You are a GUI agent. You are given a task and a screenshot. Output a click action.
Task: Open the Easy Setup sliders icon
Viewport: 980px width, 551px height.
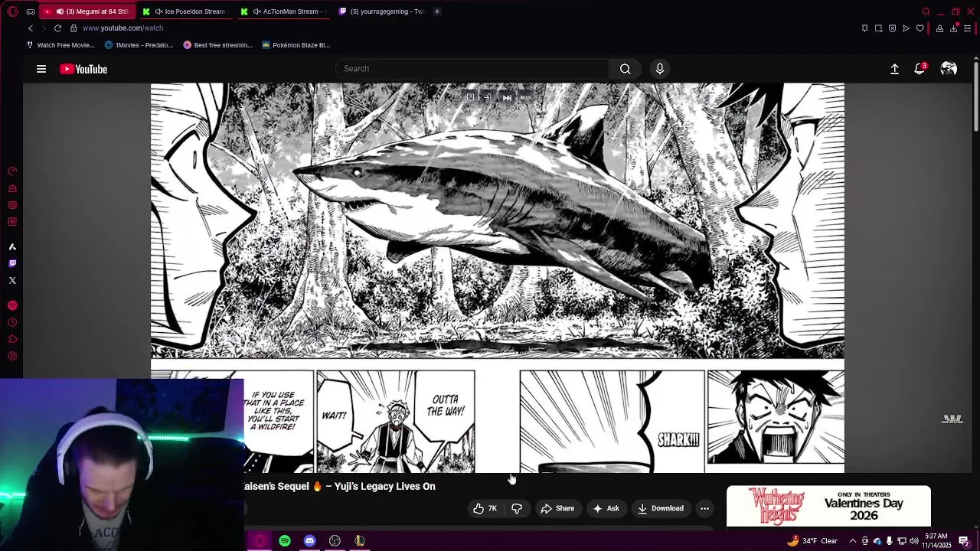[968, 28]
